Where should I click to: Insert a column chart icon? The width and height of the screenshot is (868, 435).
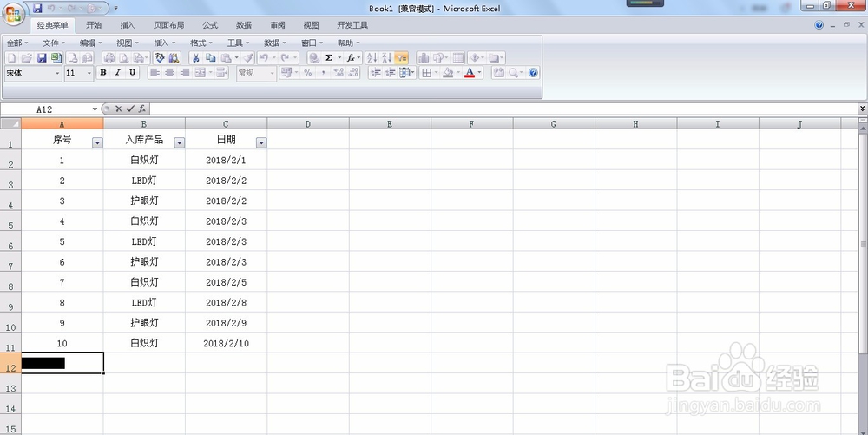pyautogui.click(x=424, y=57)
